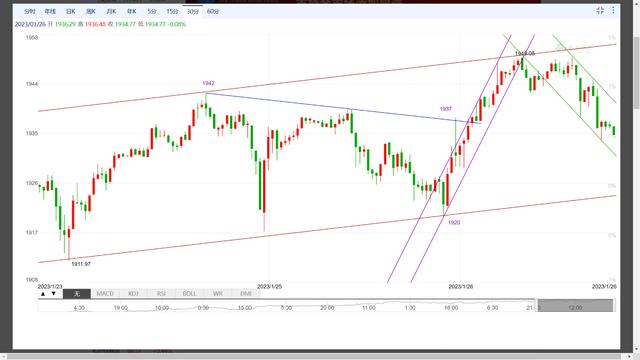Select the 无 (none) indicator option
Image resolution: width=640 pixels, height=360 pixels.
click(x=77, y=293)
